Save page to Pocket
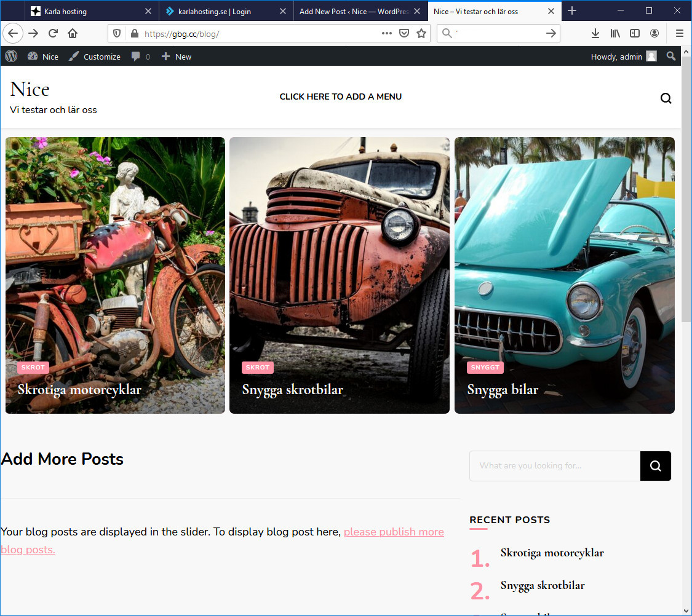The height and width of the screenshot is (616, 692). pos(404,33)
